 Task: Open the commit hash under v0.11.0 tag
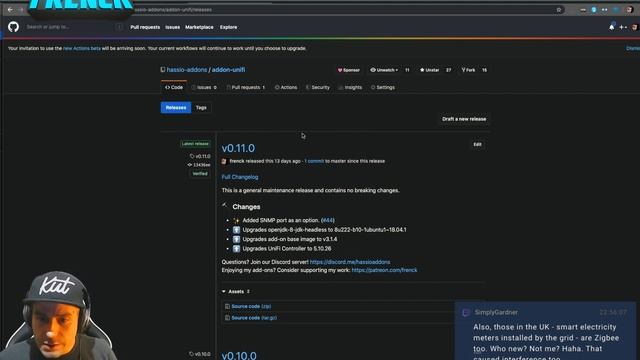point(199,165)
